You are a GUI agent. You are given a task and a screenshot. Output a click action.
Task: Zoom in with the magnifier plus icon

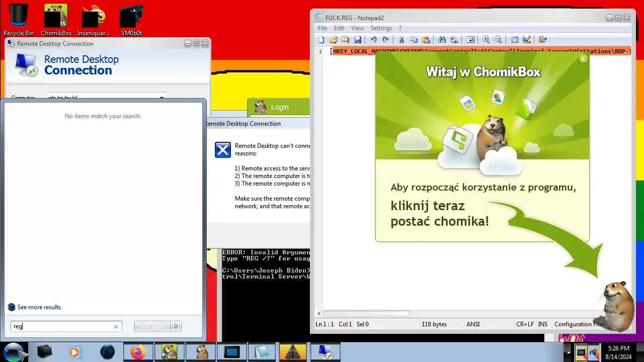click(x=486, y=40)
